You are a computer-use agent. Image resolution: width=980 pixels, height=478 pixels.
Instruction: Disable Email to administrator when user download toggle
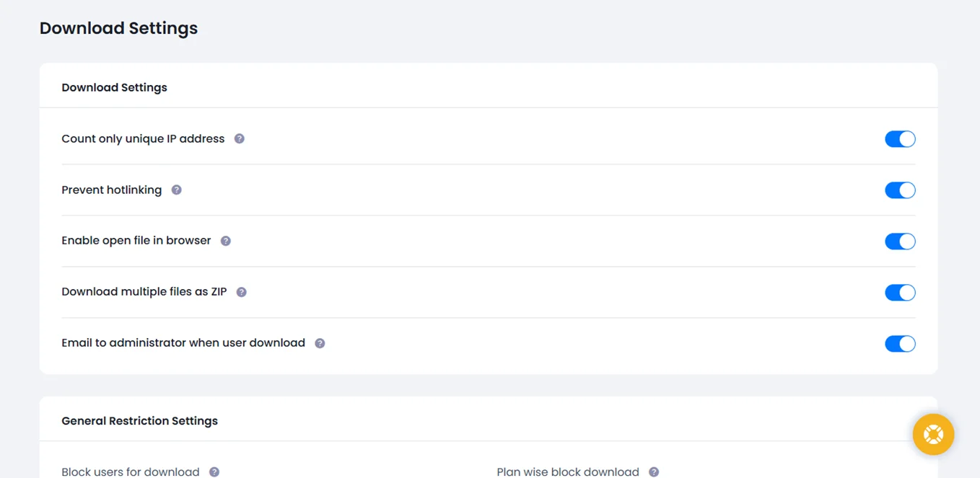tap(900, 344)
